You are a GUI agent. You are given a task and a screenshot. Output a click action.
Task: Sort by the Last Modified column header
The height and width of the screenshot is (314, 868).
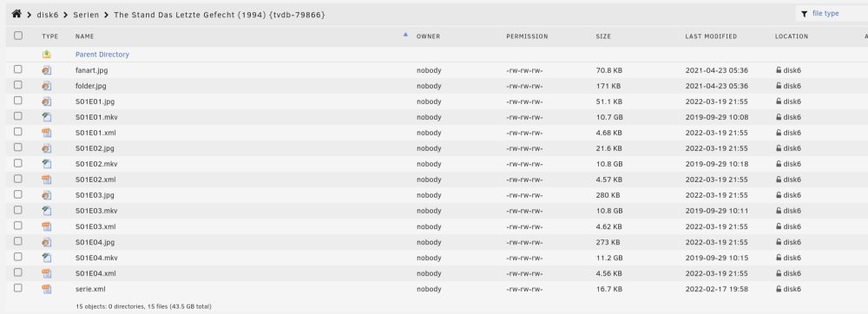(x=711, y=36)
